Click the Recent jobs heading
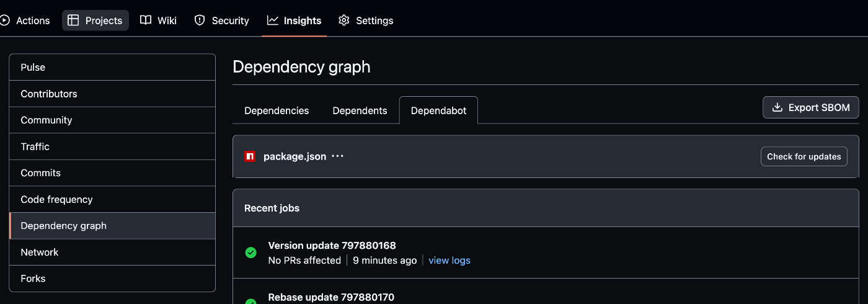868x304 pixels. tap(272, 208)
